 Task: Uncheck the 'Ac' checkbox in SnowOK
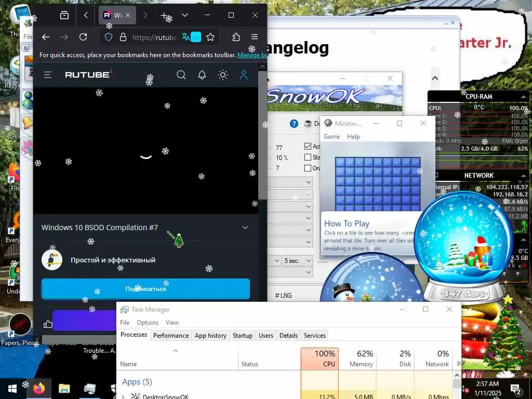point(308,146)
